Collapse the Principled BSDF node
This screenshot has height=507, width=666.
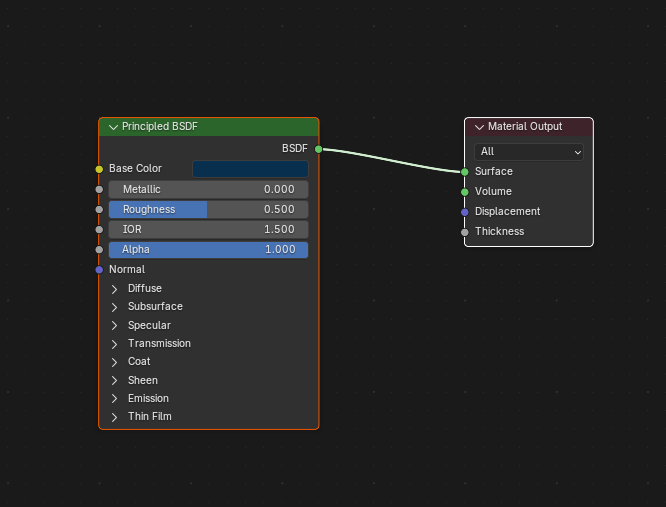[113, 127]
